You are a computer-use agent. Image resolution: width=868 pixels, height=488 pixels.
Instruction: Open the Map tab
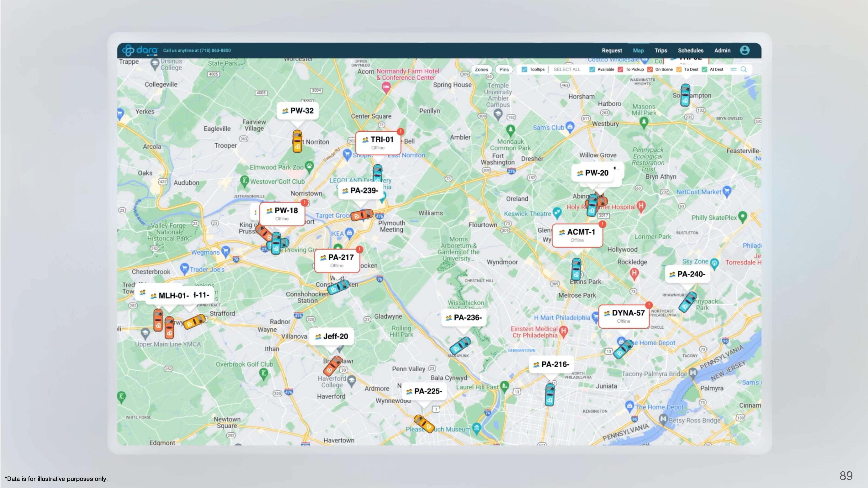[x=638, y=51]
